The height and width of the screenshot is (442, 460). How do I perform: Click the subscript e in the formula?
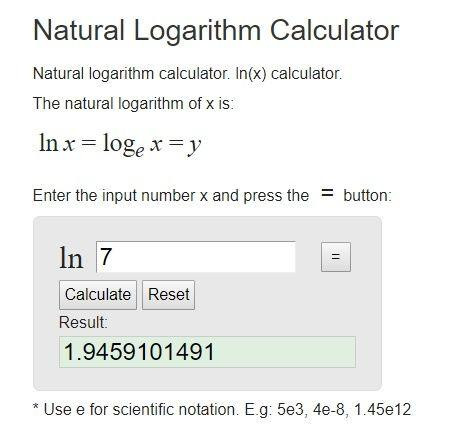pos(140,152)
